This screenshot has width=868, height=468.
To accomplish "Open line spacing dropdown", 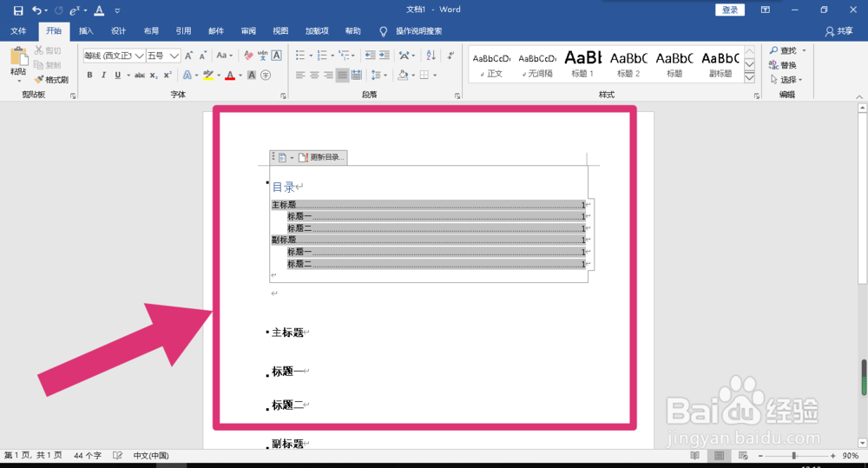I will 378,75.
